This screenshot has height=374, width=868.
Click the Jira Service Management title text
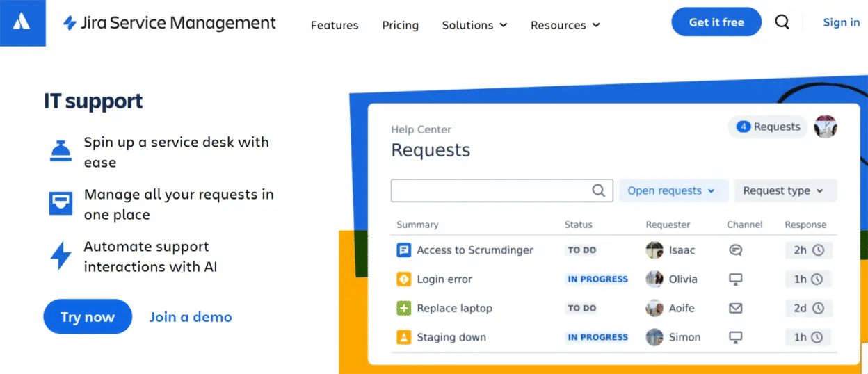pyautogui.click(x=178, y=23)
